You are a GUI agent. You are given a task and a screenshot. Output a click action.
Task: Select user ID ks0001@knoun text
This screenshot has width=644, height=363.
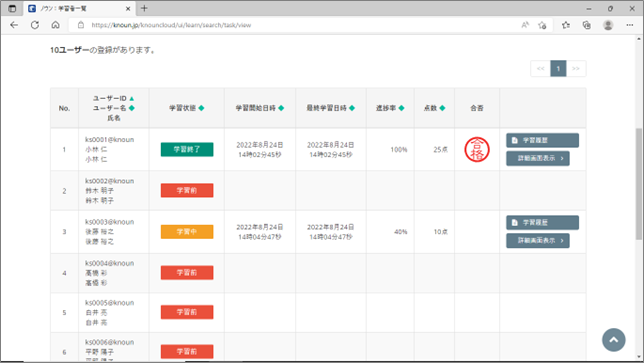tap(110, 140)
